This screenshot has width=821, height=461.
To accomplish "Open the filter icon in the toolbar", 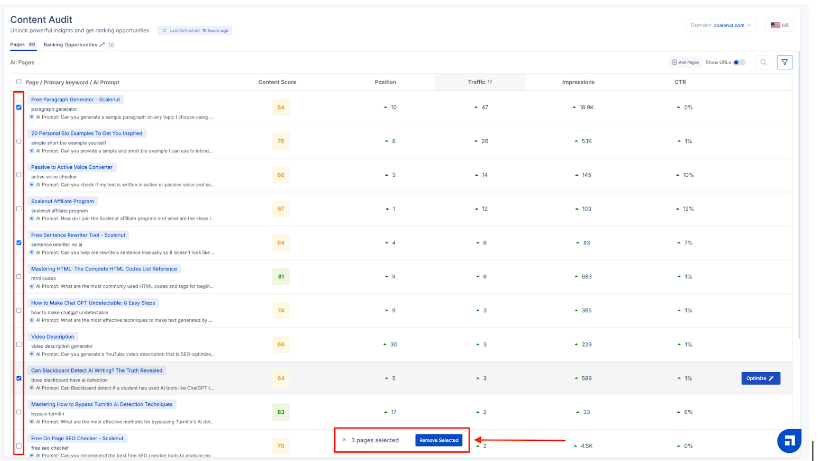I will click(784, 62).
